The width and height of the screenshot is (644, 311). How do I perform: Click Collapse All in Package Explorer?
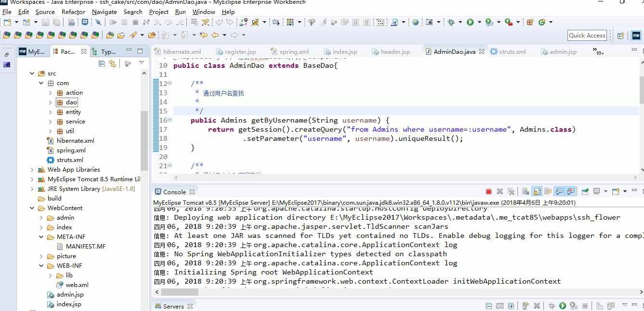tap(102, 63)
